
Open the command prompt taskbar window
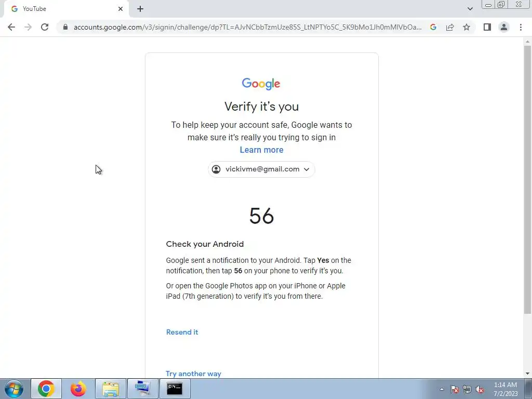click(x=175, y=389)
